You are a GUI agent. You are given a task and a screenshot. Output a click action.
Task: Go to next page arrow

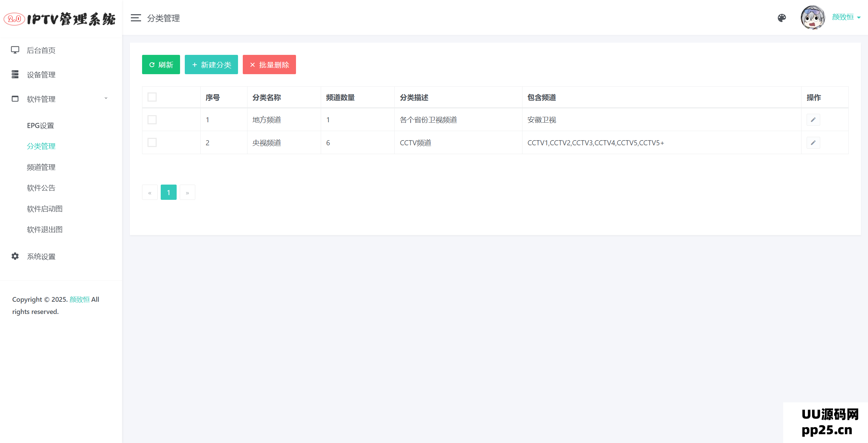pyautogui.click(x=187, y=193)
